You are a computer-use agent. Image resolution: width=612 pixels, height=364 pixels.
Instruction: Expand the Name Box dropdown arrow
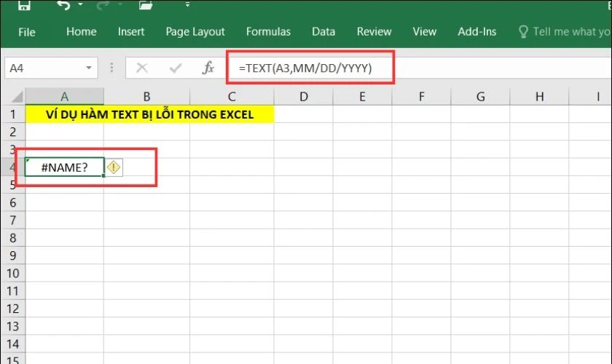[x=89, y=68]
